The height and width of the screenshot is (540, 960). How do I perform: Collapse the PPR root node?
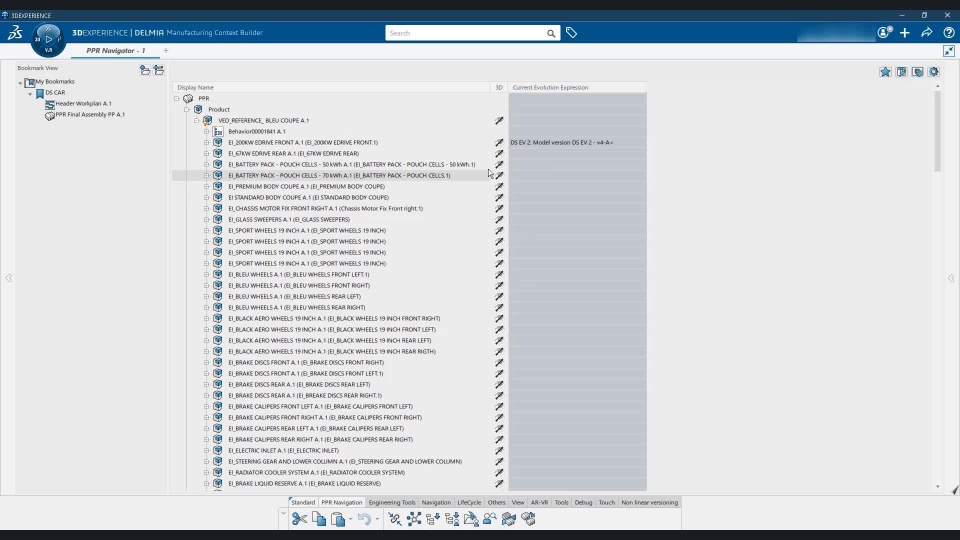click(x=176, y=99)
